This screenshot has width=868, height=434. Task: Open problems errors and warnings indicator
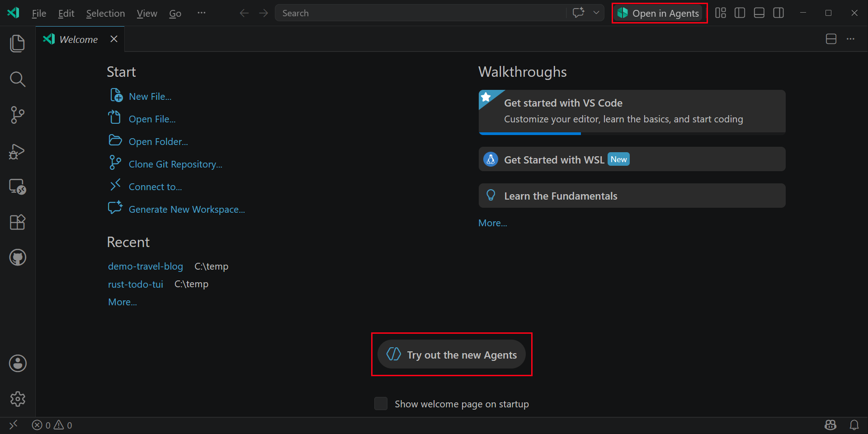tap(52, 425)
